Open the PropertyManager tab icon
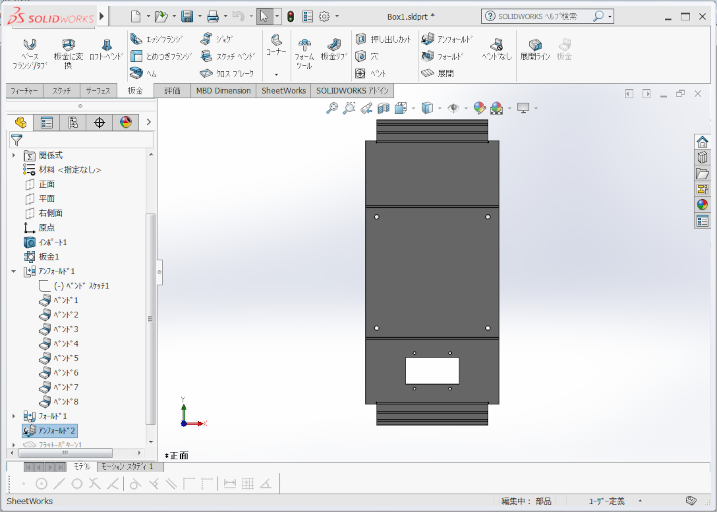This screenshot has height=512, width=717. coord(46,123)
